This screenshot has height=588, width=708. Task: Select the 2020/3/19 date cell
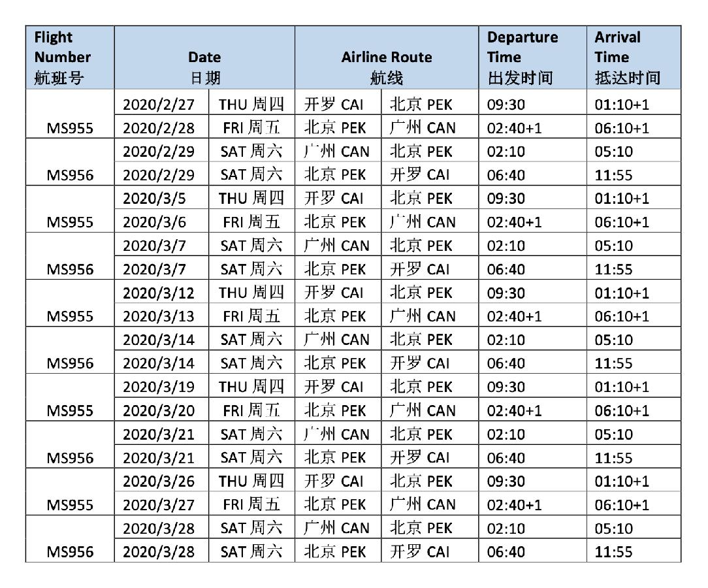(x=161, y=385)
